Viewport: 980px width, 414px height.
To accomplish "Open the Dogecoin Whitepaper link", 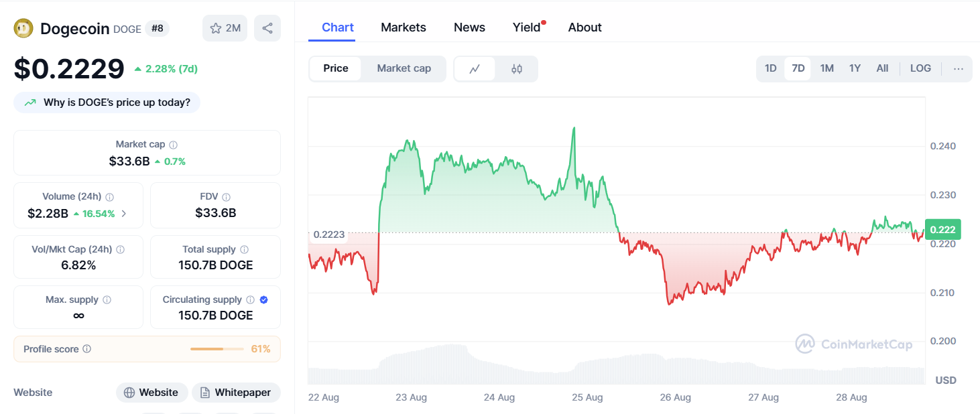I will tap(236, 393).
